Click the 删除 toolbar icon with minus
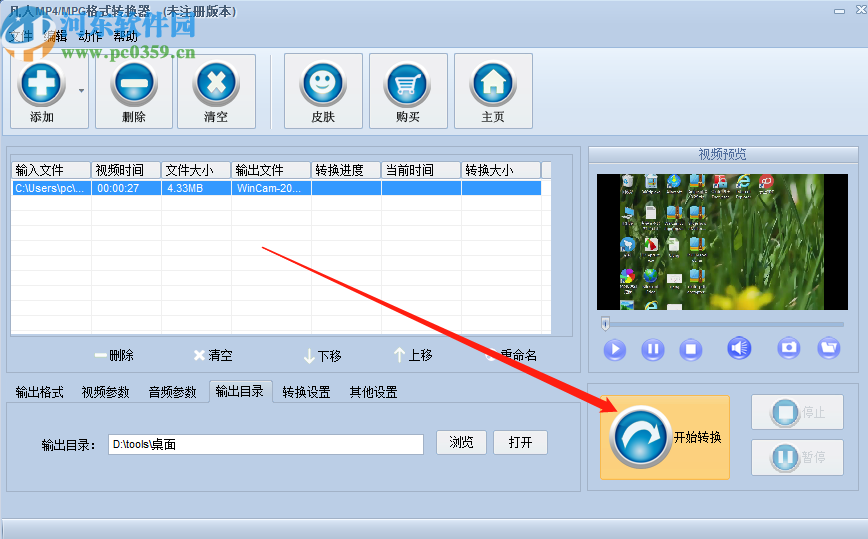This screenshot has height=539, width=868. (134, 91)
